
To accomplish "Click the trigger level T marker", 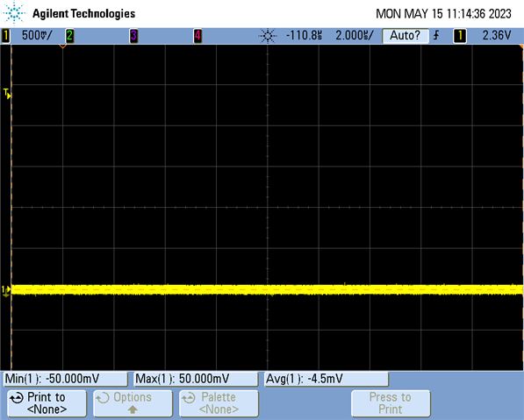I will (x=7, y=94).
